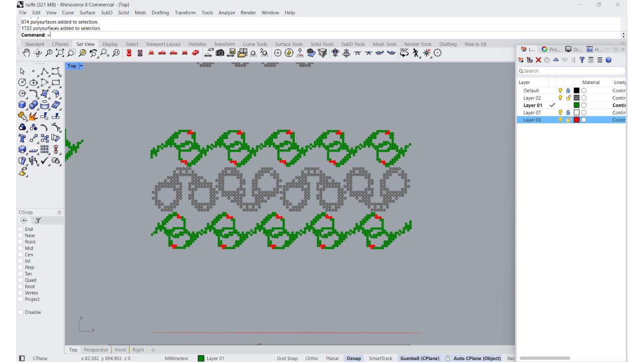Click the green color swatch of Layer 01

[577, 106]
